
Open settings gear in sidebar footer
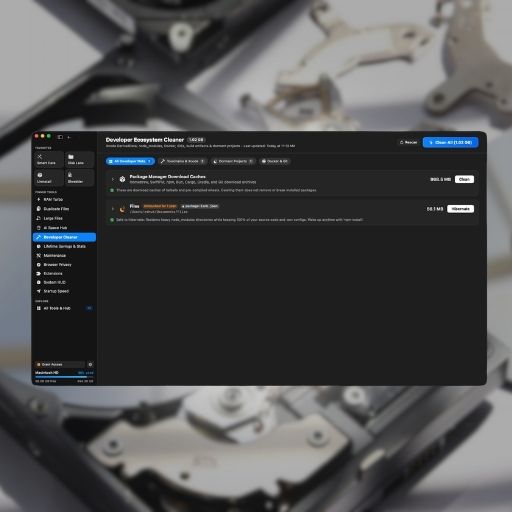(90, 364)
